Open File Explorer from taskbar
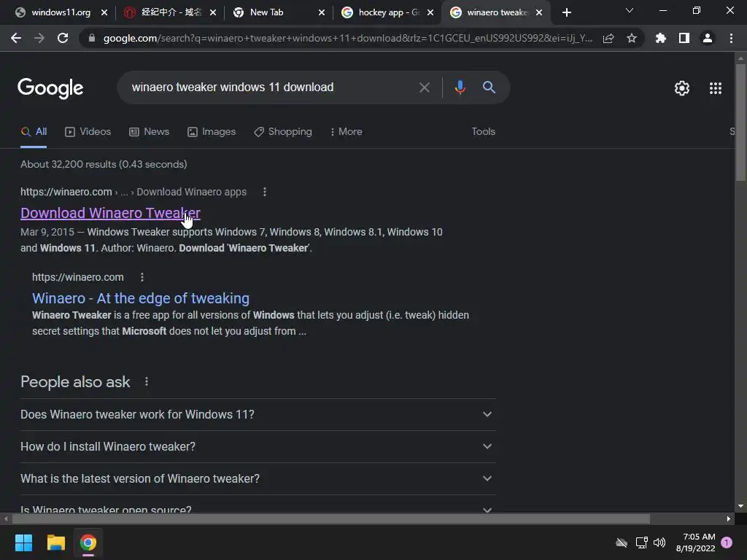The image size is (747, 560). click(55, 542)
